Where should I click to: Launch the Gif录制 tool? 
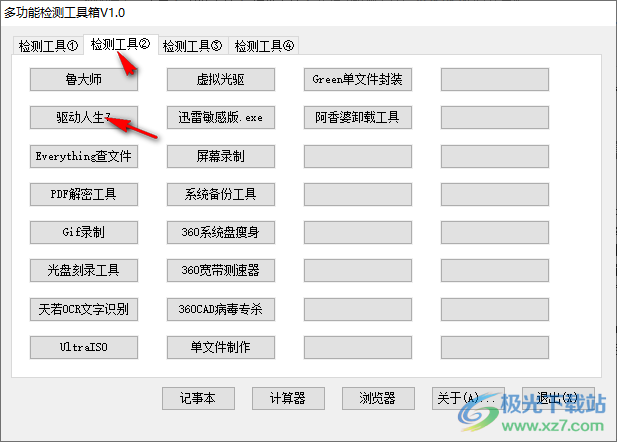(x=84, y=232)
